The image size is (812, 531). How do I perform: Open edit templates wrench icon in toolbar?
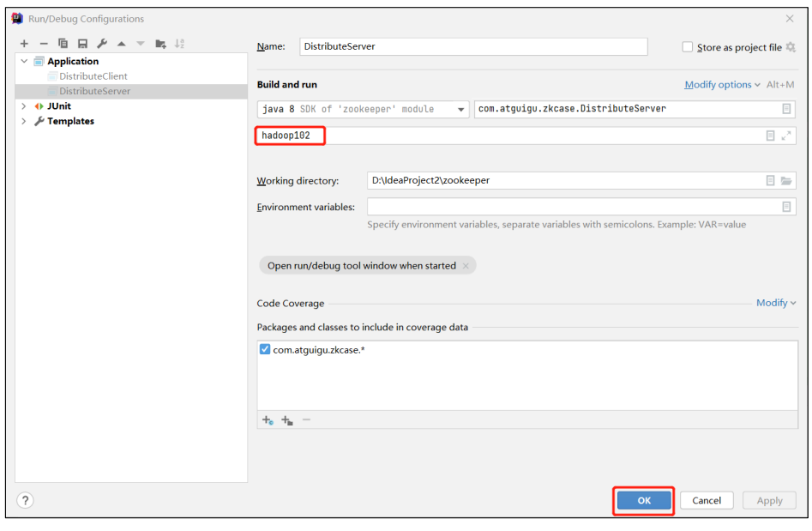pos(102,44)
